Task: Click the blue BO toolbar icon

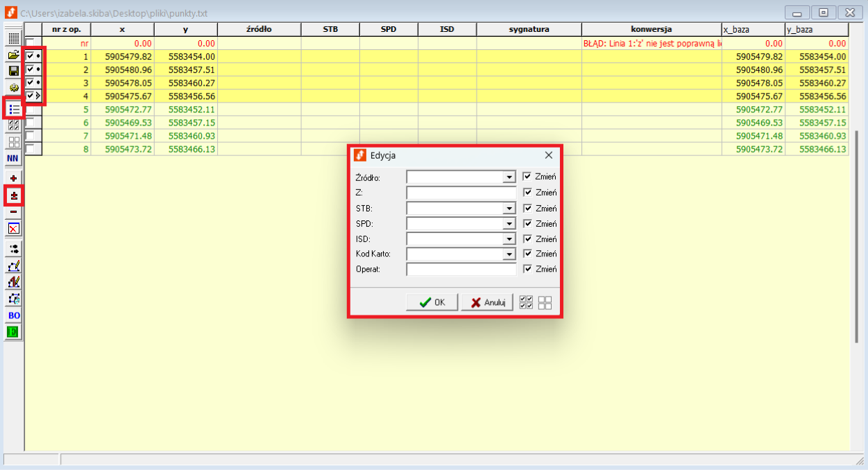Action: coord(14,315)
